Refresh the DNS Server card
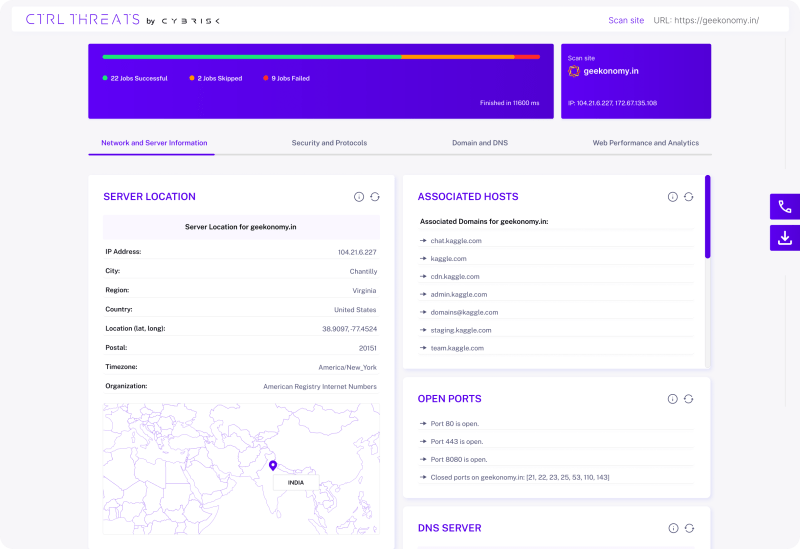Screen dimensions: 800x549 689,528
